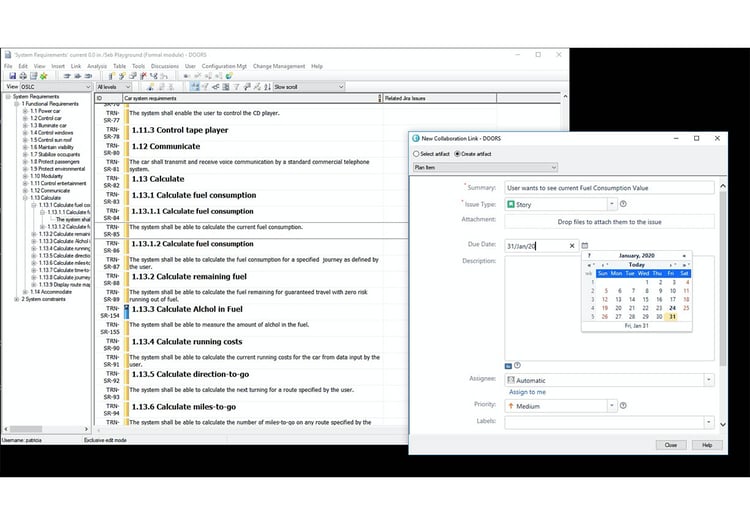This screenshot has height=525, width=750.
Task: Open the Priority Medium dropdown
Action: (x=612, y=405)
